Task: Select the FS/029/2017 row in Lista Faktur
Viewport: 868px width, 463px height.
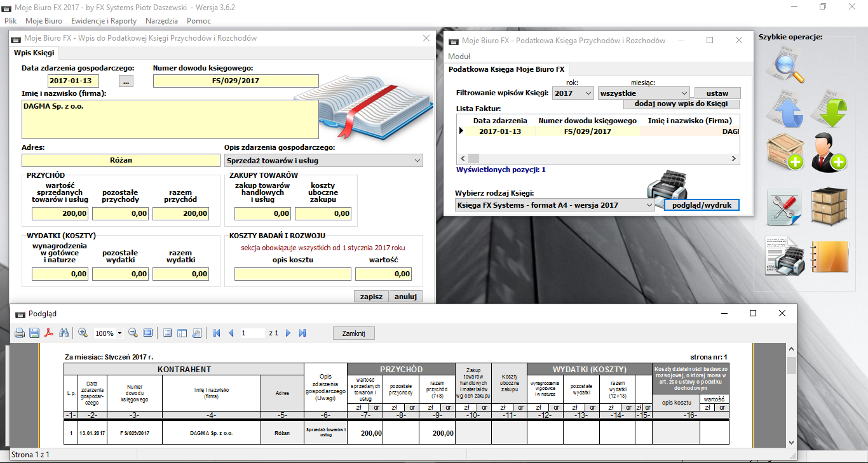Action: tap(598, 131)
